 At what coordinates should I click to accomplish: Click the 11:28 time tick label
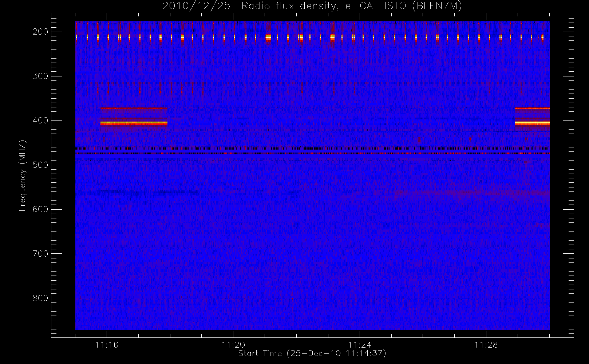tap(486, 344)
